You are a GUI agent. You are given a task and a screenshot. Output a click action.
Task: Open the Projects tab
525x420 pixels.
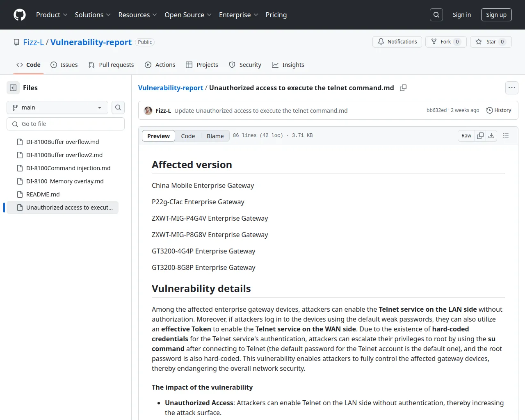coord(202,65)
